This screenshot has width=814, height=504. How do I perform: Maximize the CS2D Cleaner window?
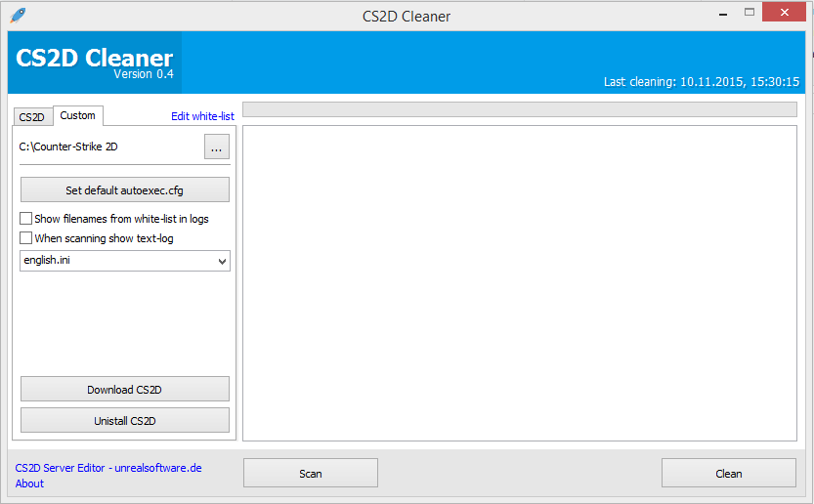tap(750, 13)
